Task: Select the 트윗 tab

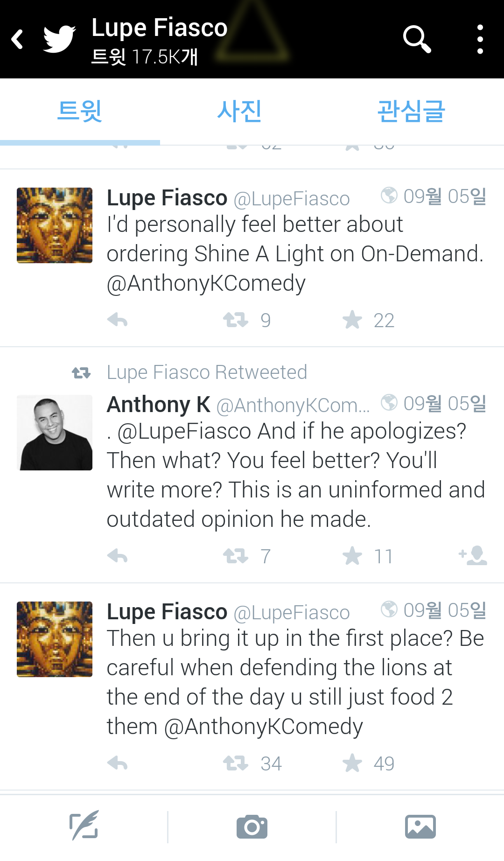Action: tap(80, 112)
